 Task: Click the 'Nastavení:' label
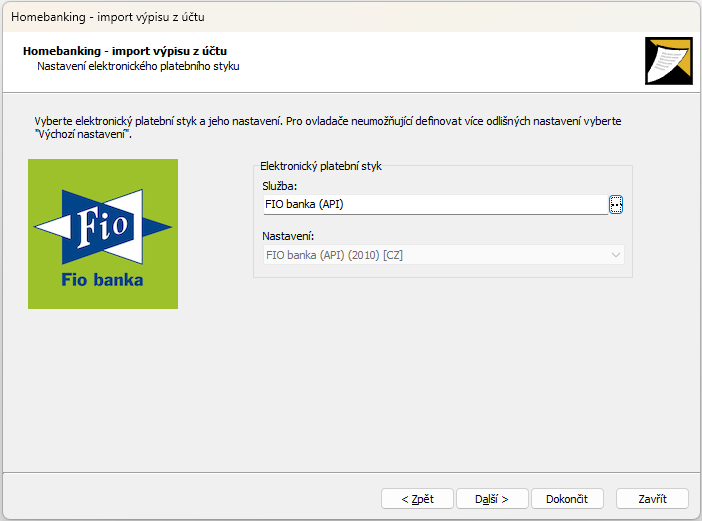[289, 236]
